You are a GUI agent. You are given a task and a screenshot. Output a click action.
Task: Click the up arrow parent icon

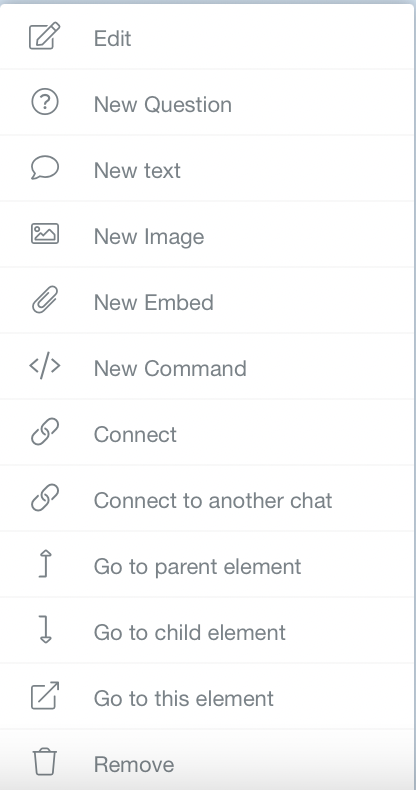(x=45, y=564)
